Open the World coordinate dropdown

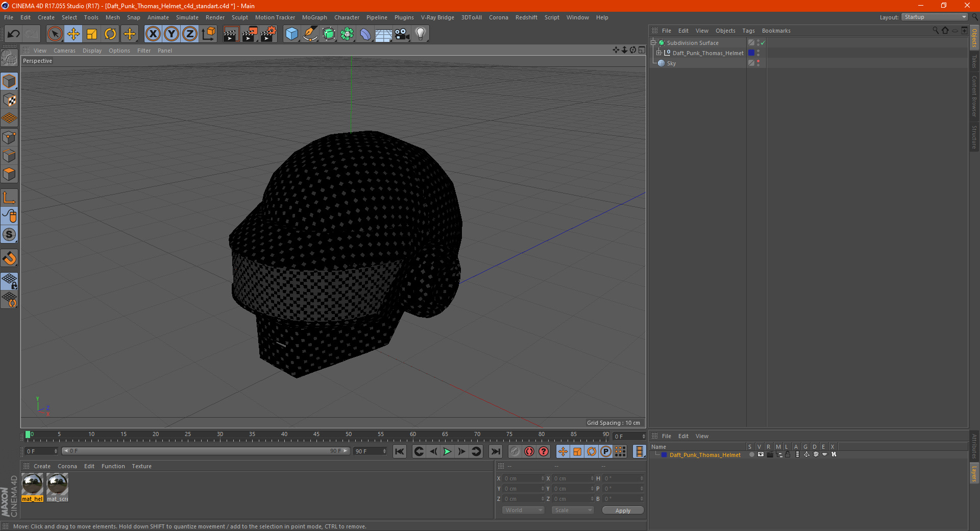tap(523, 510)
